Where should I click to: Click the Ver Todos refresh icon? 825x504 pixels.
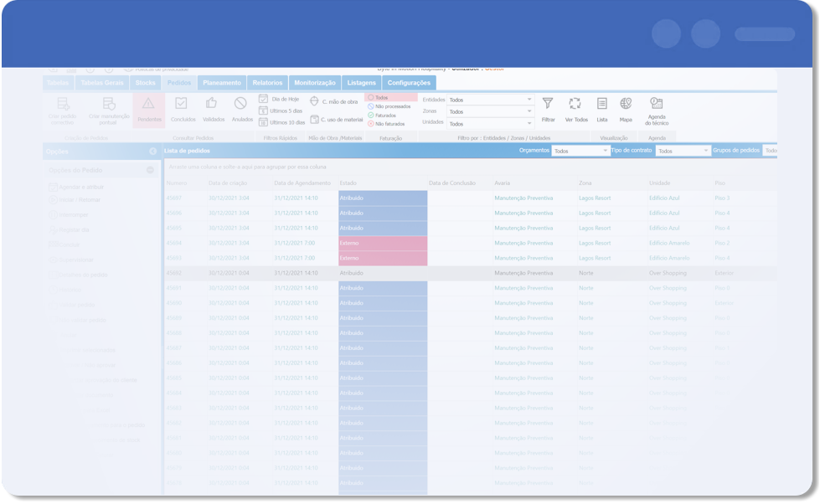575,105
